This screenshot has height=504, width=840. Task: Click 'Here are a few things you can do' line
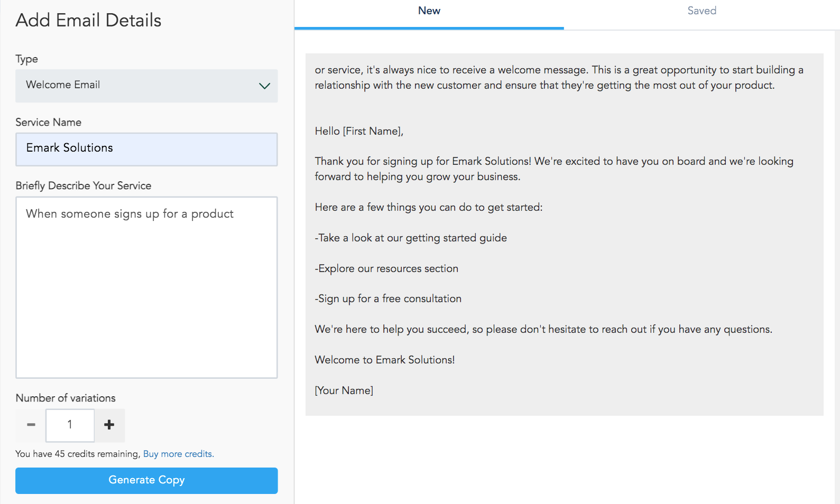429,207
